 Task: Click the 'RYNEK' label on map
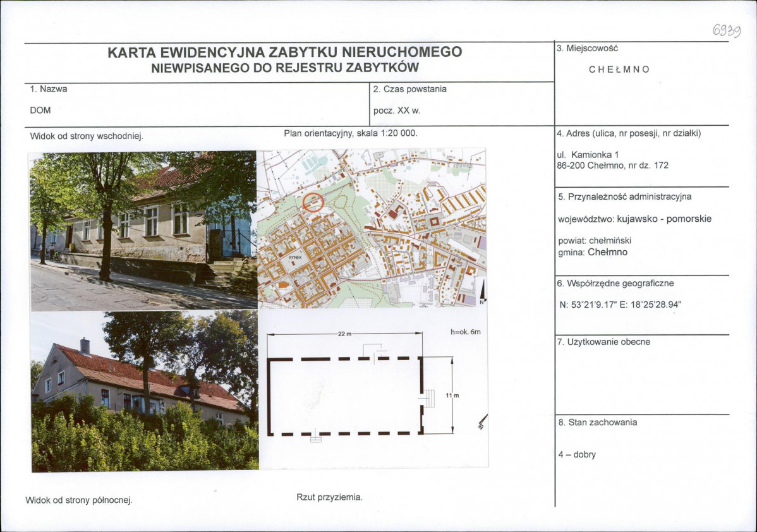[295, 258]
